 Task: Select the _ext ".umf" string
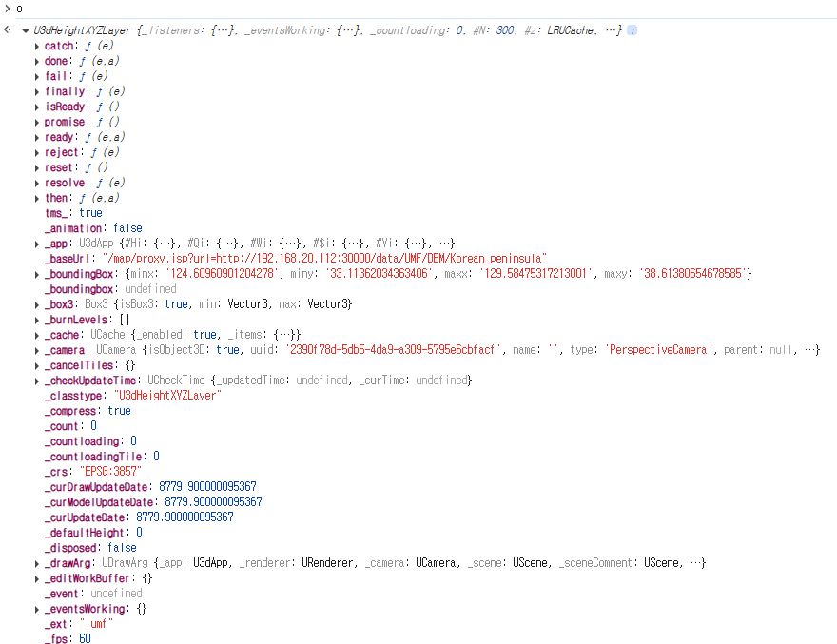(x=97, y=624)
